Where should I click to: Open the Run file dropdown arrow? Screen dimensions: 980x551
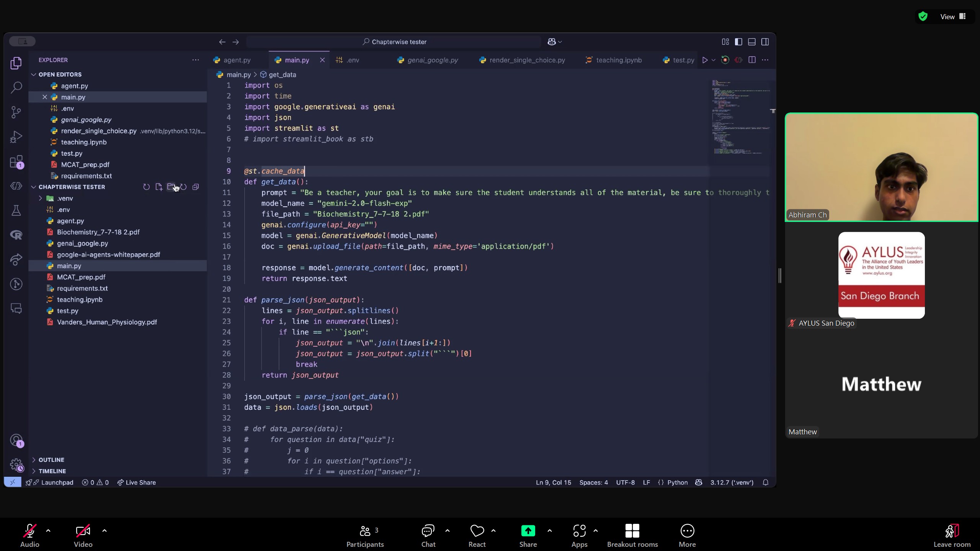tap(713, 60)
